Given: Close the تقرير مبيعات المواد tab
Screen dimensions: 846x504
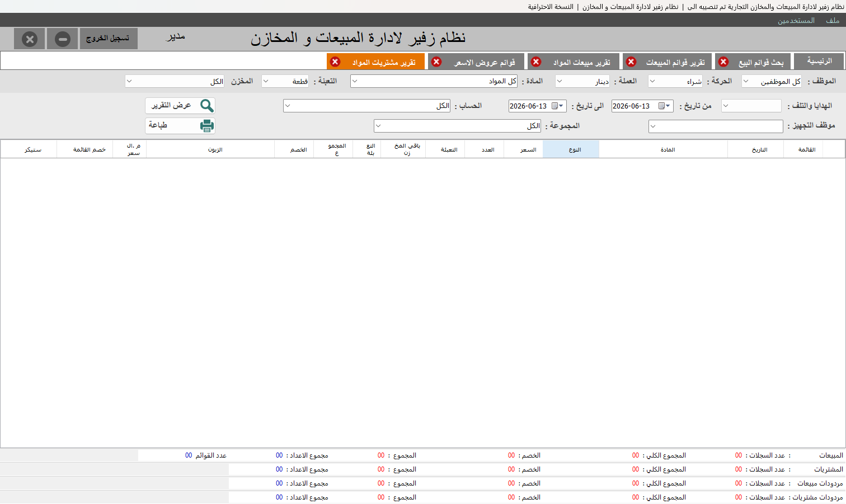Looking at the screenshot, I should pos(536,62).
